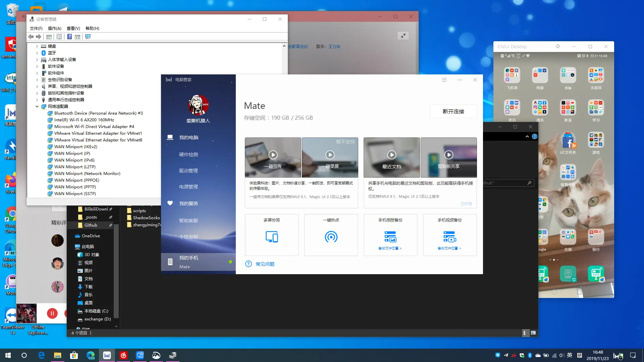
Task: Open phone album backup (手机相册备份) icon
Action: coord(390,237)
